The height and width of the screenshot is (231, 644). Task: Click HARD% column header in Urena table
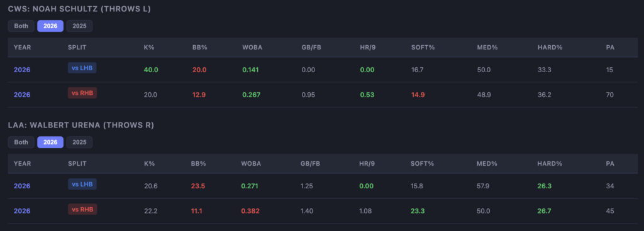pos(550,163)
